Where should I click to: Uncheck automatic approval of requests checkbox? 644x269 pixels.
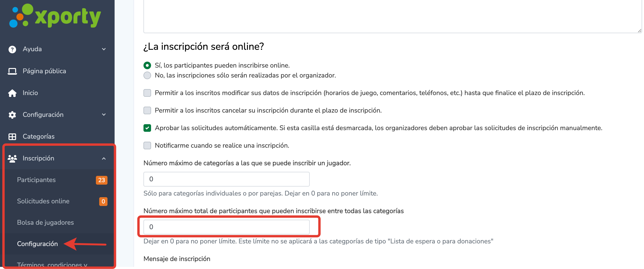point(147,128)
